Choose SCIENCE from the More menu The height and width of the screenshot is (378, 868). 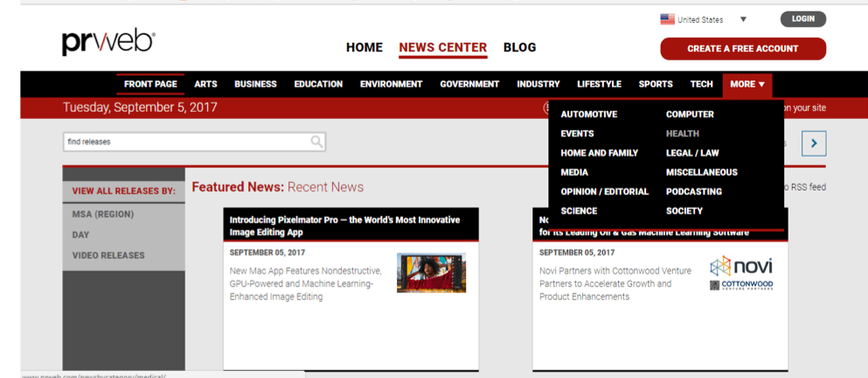pyautogui.click(x=579, y=211)
